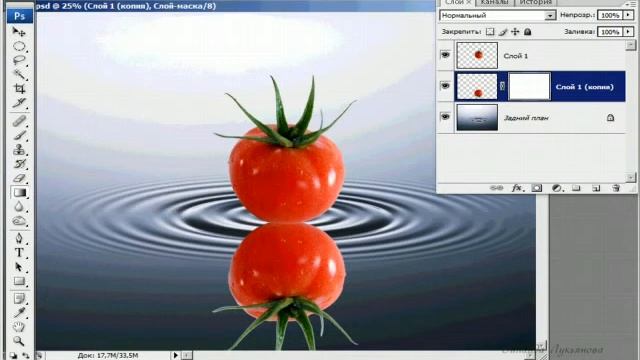Viewport: 640px width, 360px height.
Task: Create a new layer group
Action: point(576,188)
